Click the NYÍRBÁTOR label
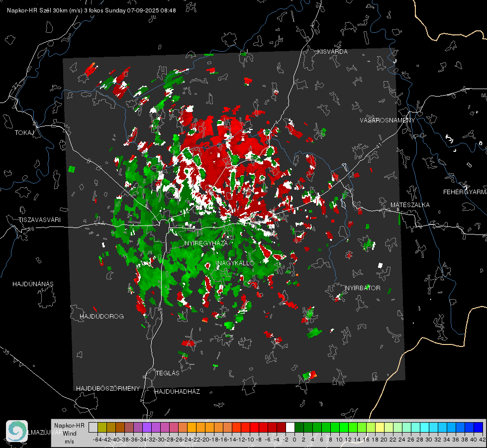This screenshot has height=448, width=487. tap(363, 288)
